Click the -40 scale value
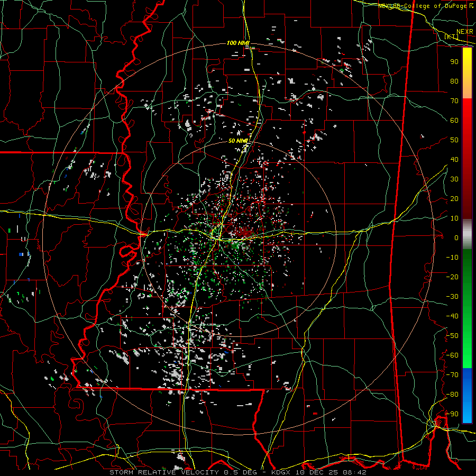This screenshot has height=476, width=476. tap(452, 316)
